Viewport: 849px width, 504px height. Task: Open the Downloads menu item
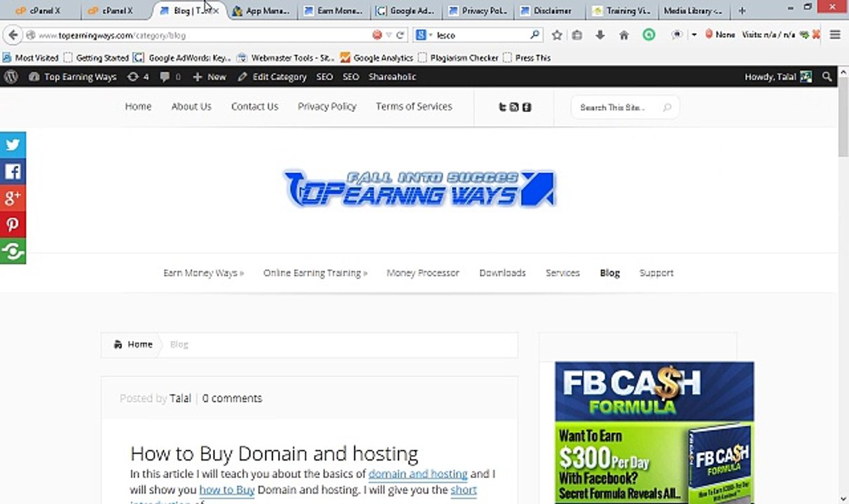tap(502, 273)
